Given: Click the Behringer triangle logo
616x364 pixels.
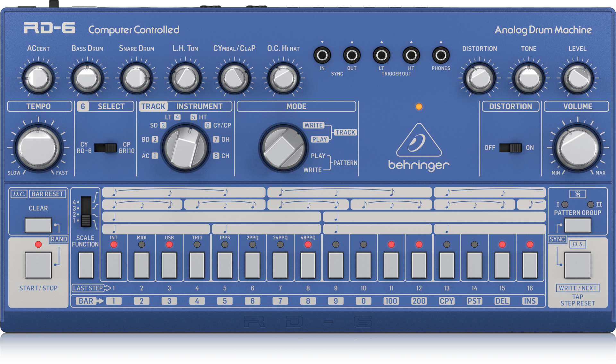Looking at the screenshot, I should pyautogui.click(x=419, y=140).
